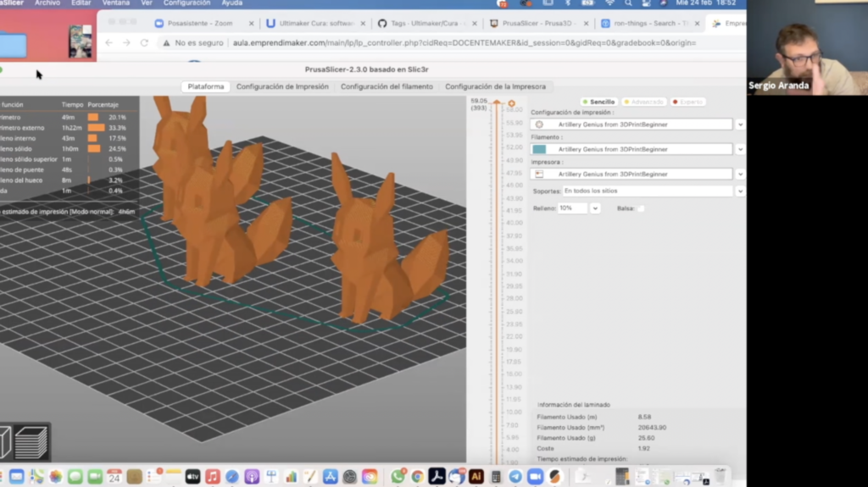The height and width of the screenshot is (487, 868).
Task: Open Ventana menu
Action: pos(115,3)
